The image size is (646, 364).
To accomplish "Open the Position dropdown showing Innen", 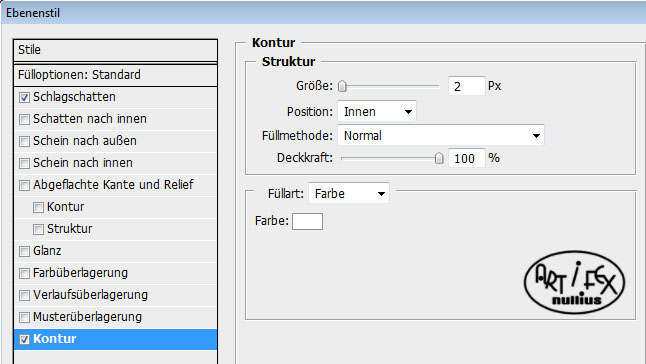I will [x=377, y=112].
